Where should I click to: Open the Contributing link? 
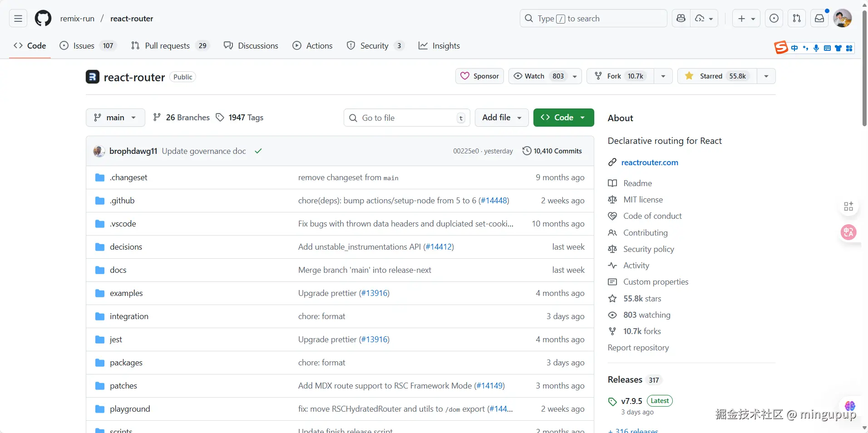point(645,233)
